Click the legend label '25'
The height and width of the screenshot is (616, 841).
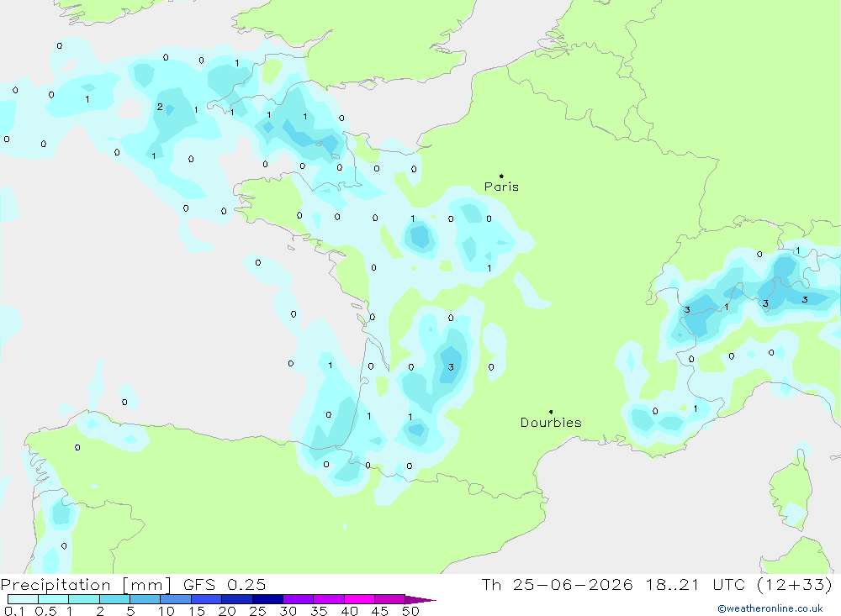tap(257, 611)
